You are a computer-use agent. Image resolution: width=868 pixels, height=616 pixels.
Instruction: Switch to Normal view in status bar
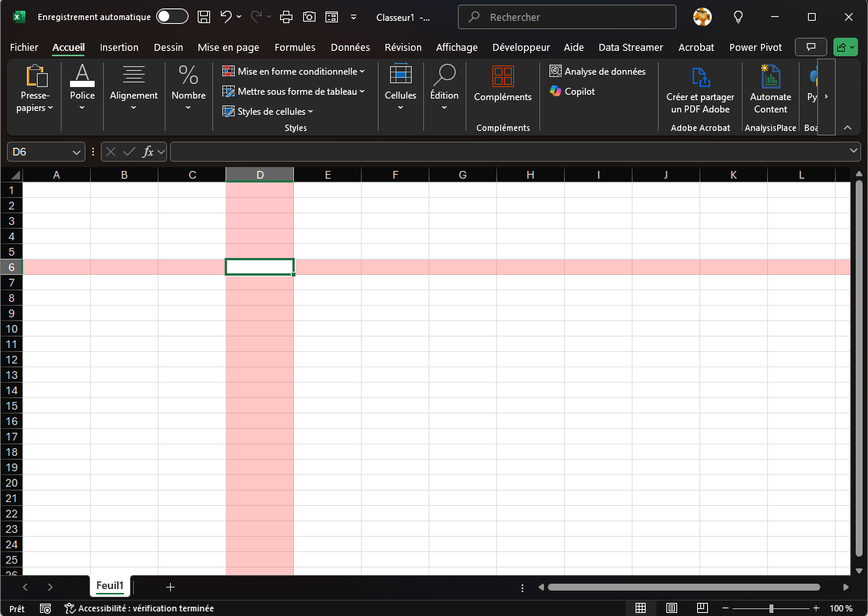tap(640, 608)
